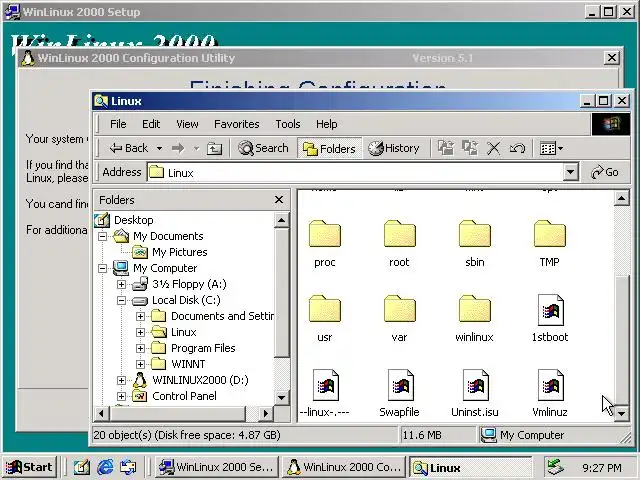
Task: Collapse the My Documents tree node
Action: (x=102, y=236)
